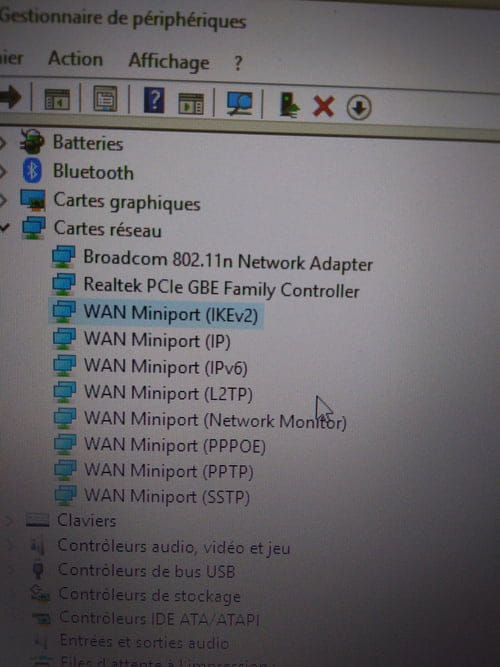Click the red X uninstall device icon
The width and height of the screenshot is (500, 667).
point(323,106)
